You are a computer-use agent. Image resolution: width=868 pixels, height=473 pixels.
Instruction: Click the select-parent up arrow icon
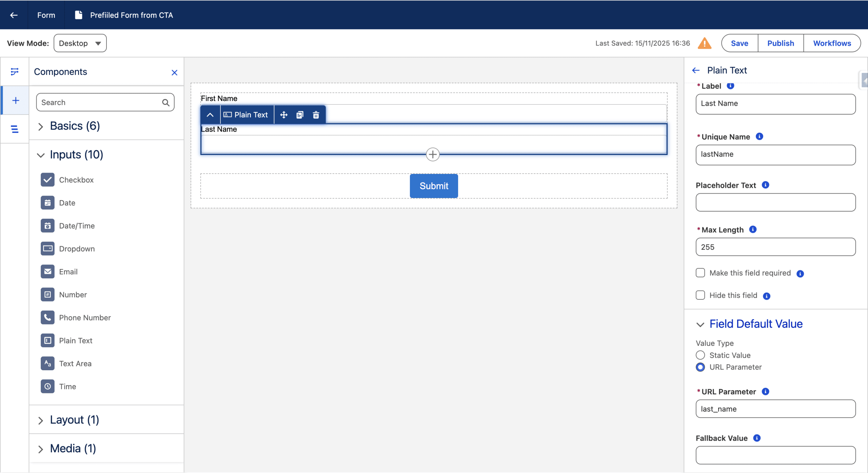pos(210,115)
